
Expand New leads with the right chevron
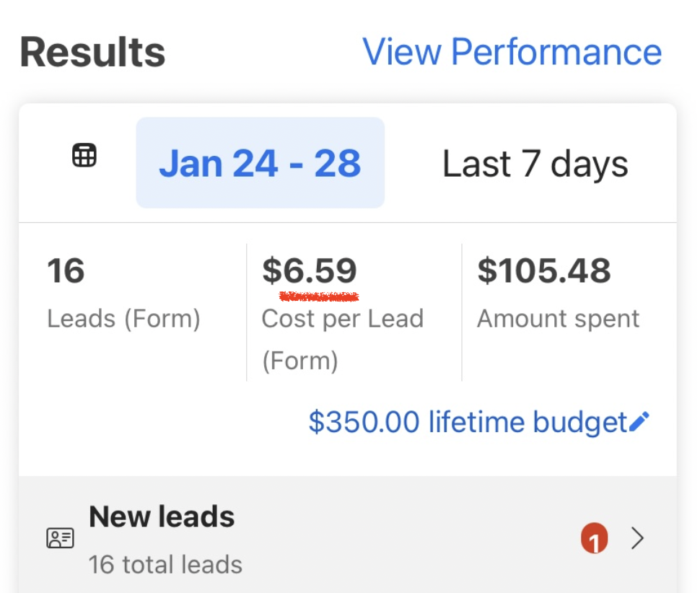[638, 538]
